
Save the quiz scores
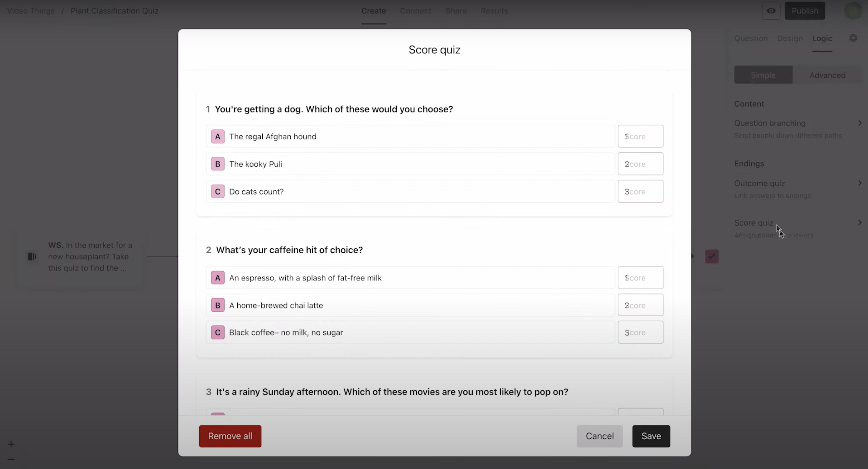point(651,436)
